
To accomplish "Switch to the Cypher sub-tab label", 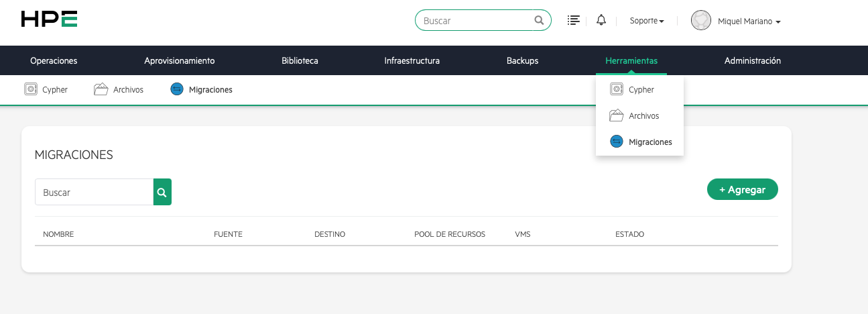I will (55, 89).
